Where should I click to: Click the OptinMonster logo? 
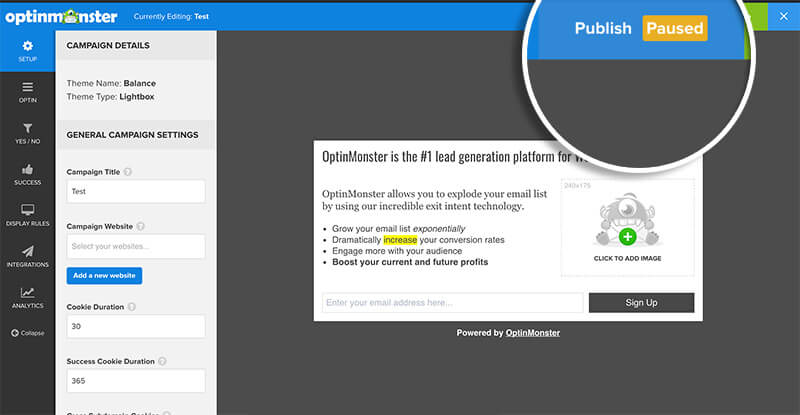61,16
